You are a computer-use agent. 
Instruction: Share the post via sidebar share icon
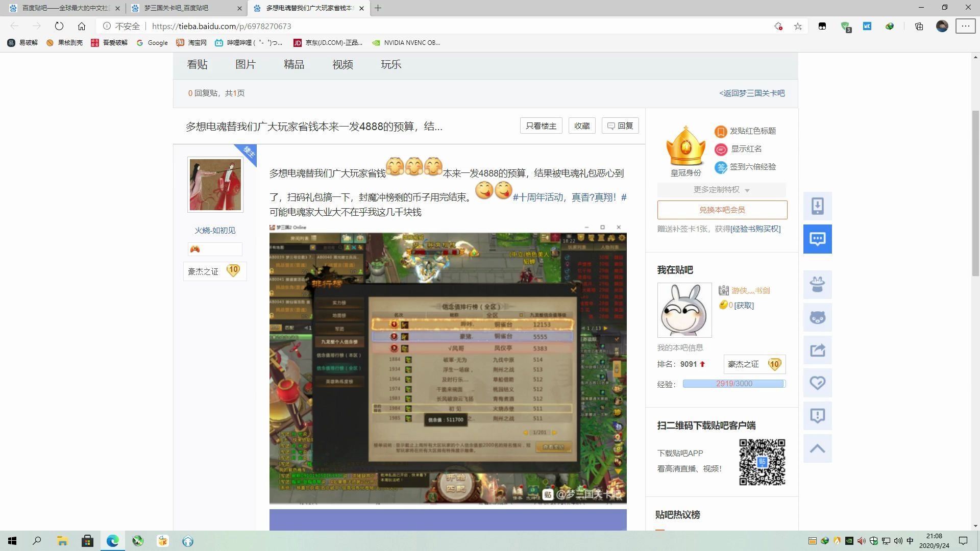pos(818,350)
